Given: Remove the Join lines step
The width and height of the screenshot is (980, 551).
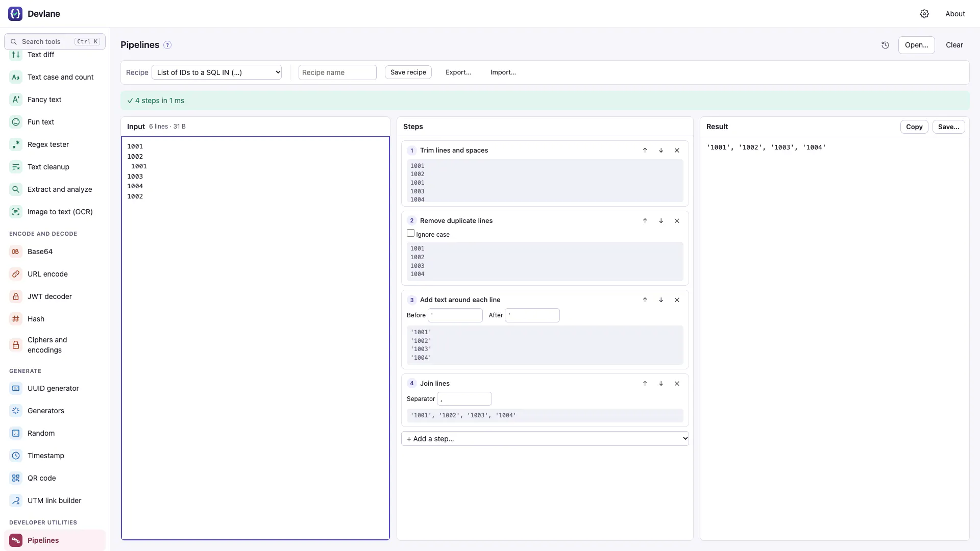Looking at the screenshot, I should (677, 384).
